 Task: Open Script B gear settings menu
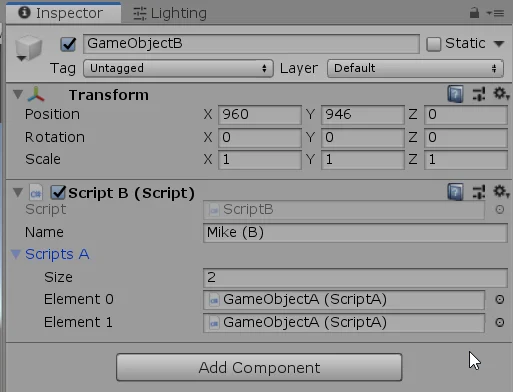pyautogui.click(x=501, y=192)
